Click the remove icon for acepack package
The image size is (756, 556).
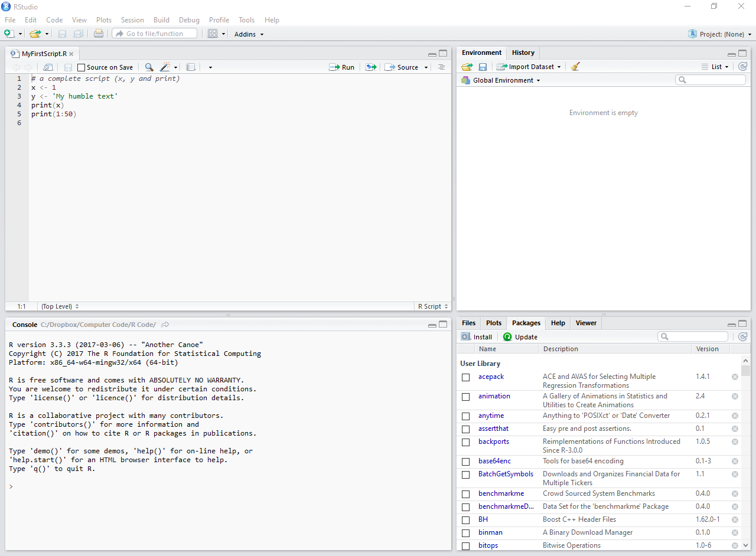735,377
